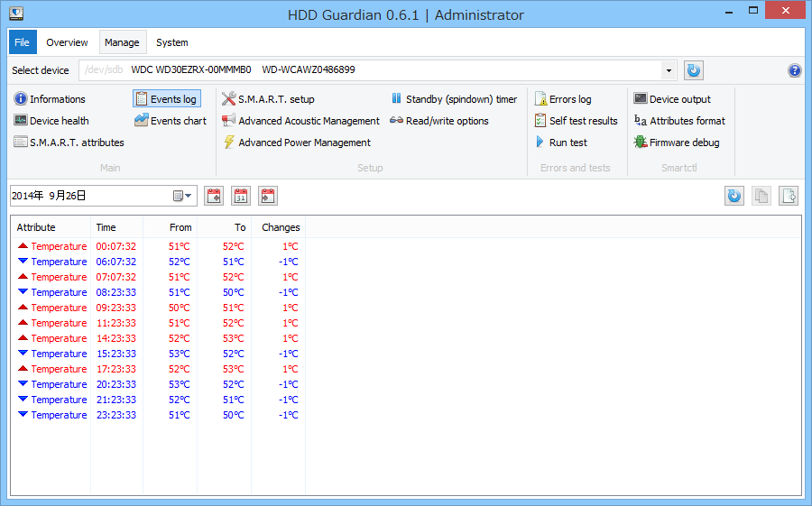This screenshot has width=812, height=506.
Task: Refresh the events log list
Action: tap(734, 196)
